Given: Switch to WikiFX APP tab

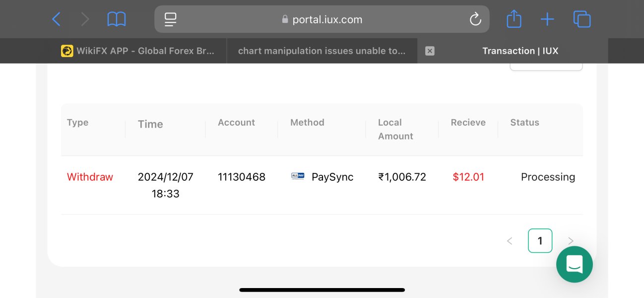Looking at the screenshot, I should pyautogui.click(x=138, y=51).
